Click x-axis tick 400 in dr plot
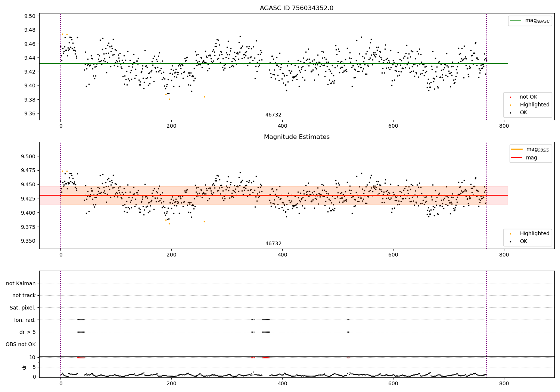The height and width of the screenshot is (392, 560). click(282, 384)
